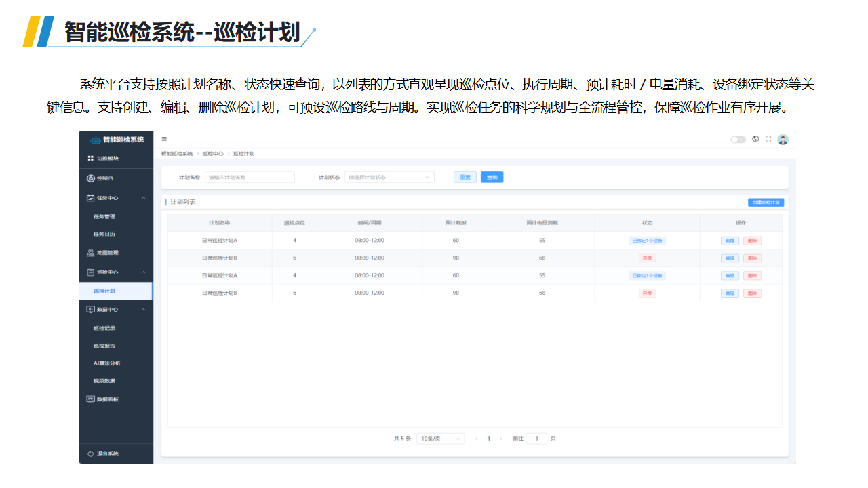
Task: Open AI算法分析 in the sidebar
Action: pos(107,363)
